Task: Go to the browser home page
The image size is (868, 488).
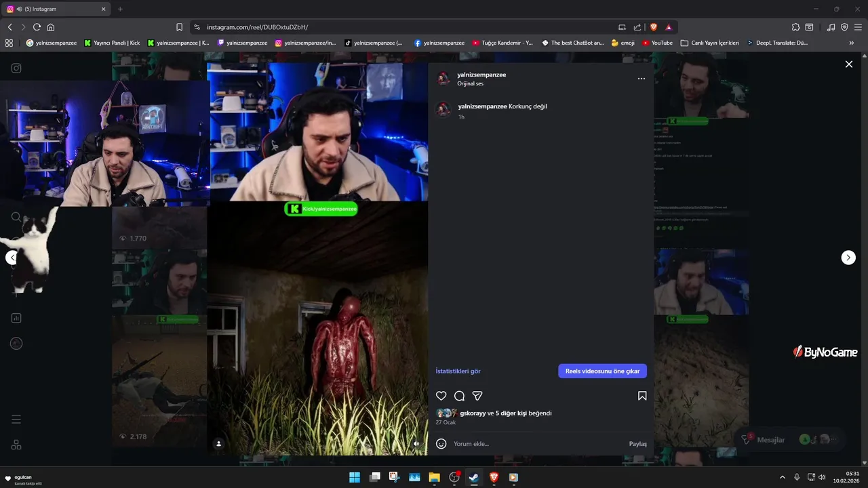Action: (x=50, y=27)
